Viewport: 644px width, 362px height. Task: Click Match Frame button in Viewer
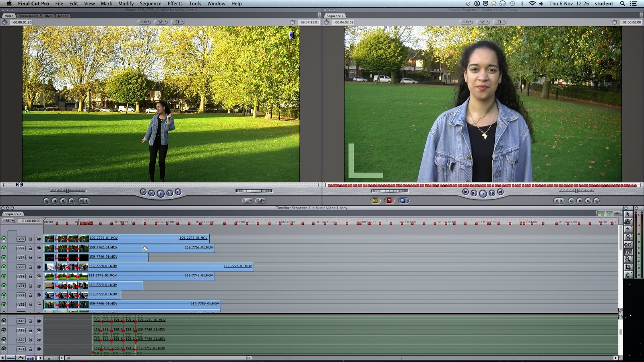[x=46, y=201]
